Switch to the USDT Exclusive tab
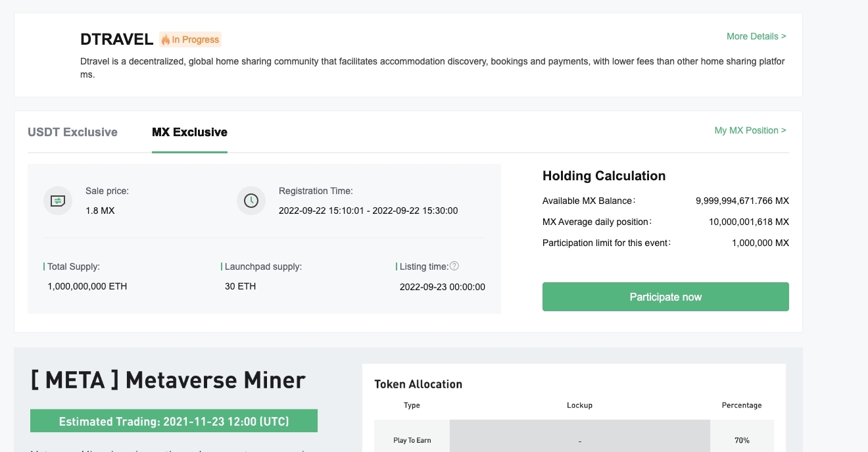 coord(72,132)
